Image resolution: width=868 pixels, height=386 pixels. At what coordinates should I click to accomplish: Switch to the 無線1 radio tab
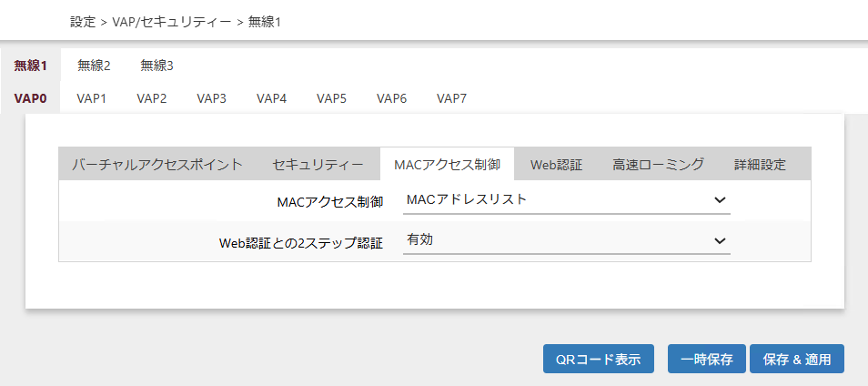(x=30, y=66)
